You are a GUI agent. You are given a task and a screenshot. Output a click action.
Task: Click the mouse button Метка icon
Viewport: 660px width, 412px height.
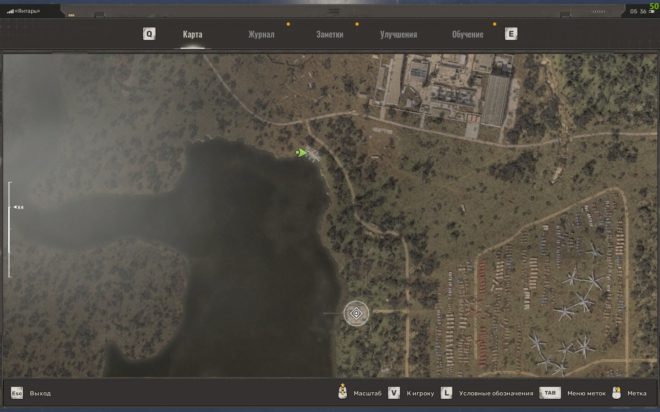point(616,393)
